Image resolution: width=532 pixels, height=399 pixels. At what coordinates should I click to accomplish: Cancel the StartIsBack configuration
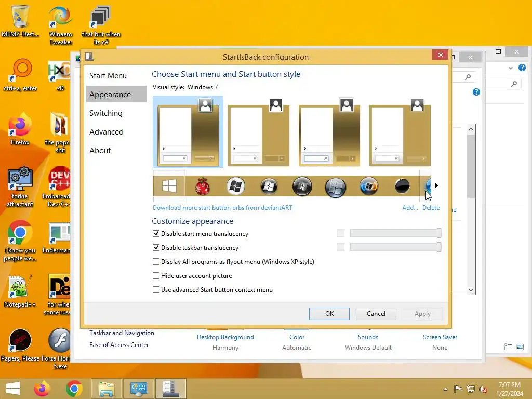(376, 314)
